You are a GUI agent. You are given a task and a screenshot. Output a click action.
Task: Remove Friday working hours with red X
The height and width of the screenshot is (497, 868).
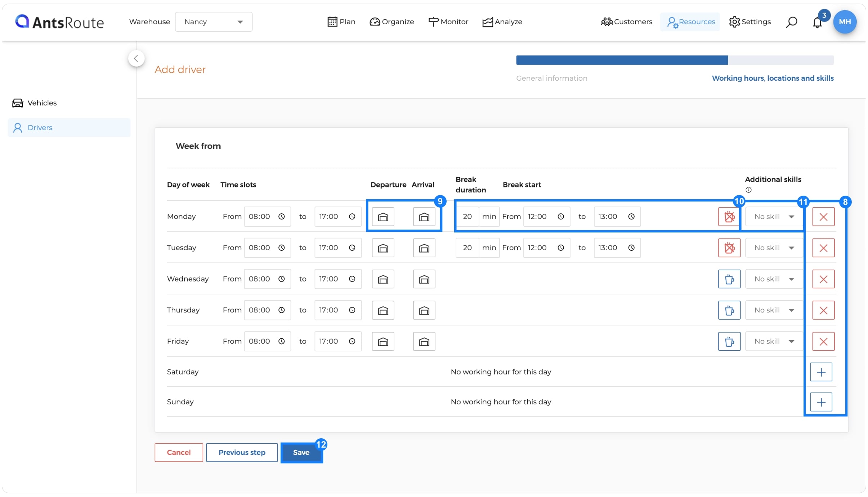tap(823, 341)
